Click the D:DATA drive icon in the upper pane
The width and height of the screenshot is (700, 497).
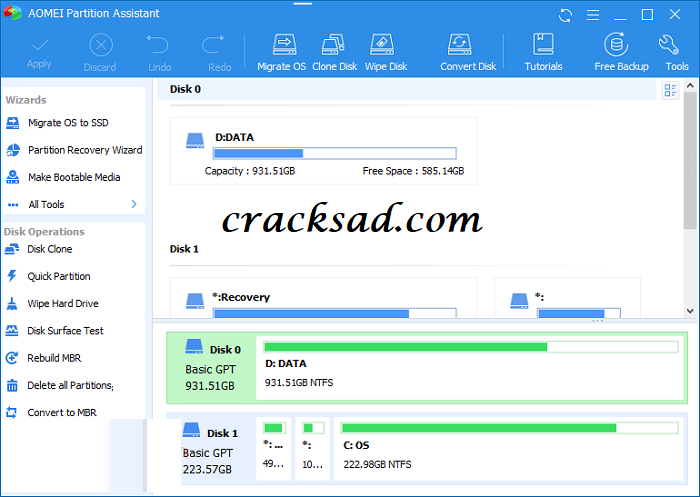point(195,140)
